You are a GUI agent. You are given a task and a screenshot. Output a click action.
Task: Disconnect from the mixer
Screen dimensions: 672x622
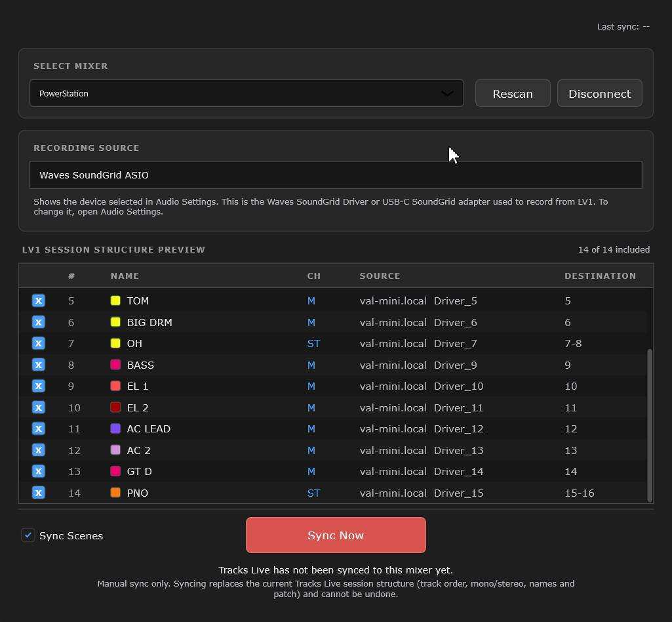click(599, 93)
